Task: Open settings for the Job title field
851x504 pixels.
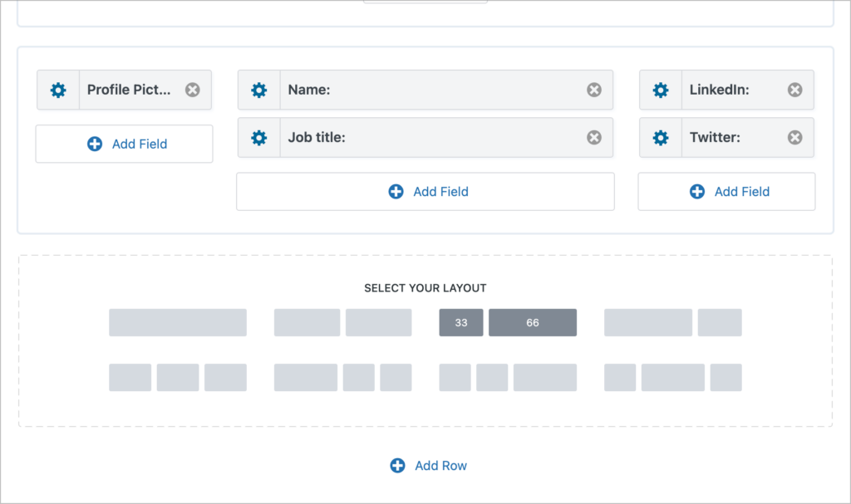Action: [x=258, y=137]
